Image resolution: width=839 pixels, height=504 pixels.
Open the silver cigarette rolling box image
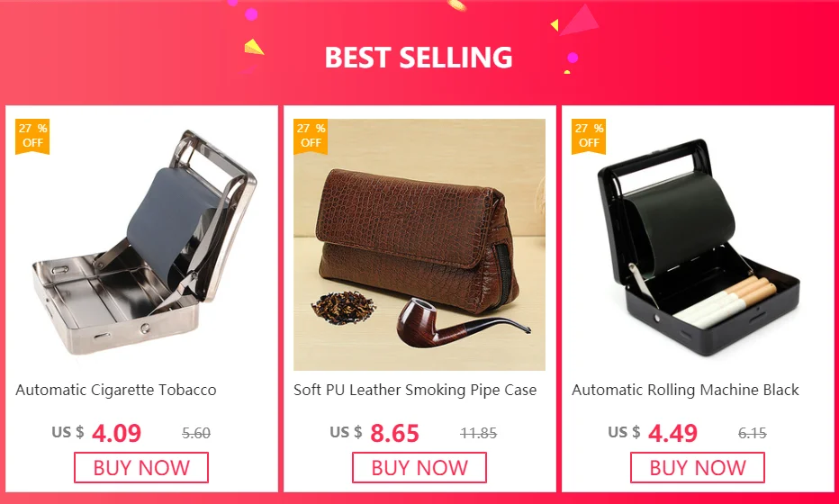pyautogui.click(x=143, y=242)
